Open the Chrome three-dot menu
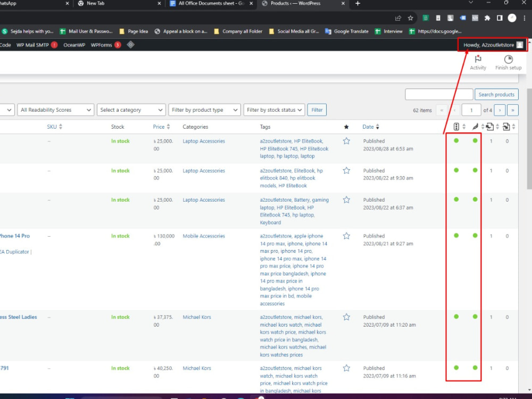This screenshot has width=532, height=399. click(524, 18)
